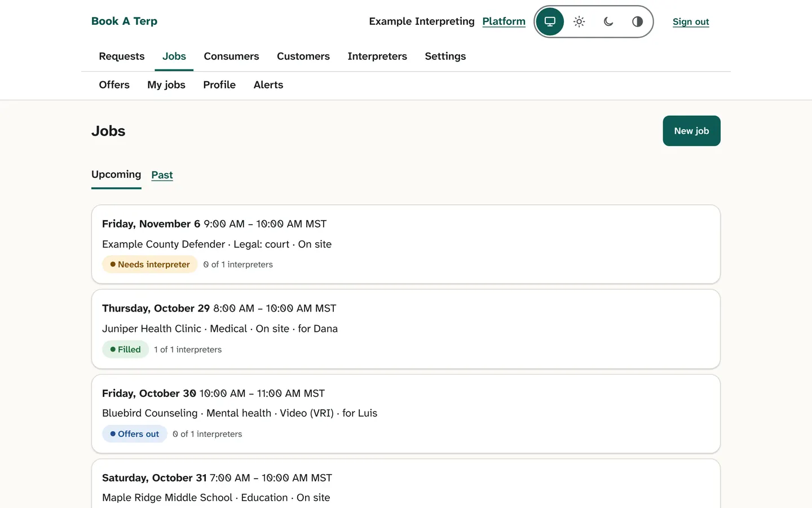
Task: Switch to light theme sun icon
Action: coord(579,21)
